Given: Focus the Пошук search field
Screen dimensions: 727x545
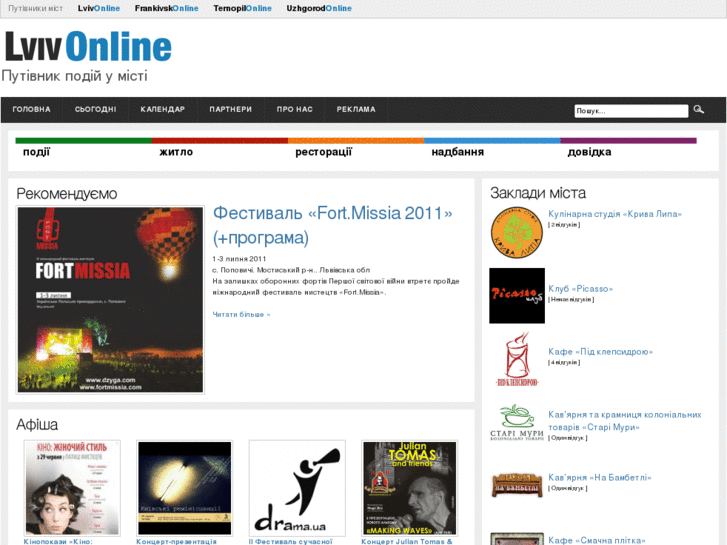Looking at the screenshot, I should tap(631, 111).
